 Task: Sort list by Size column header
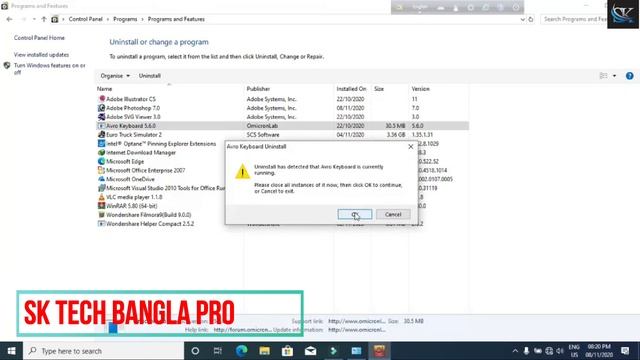point(379,89)
